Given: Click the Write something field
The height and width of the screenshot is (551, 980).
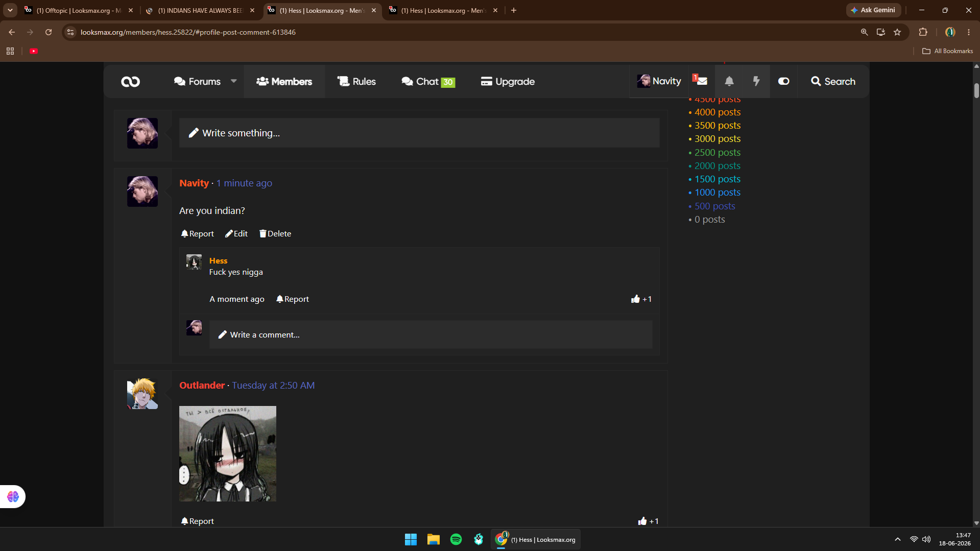Looking at the screenshot, I should click(419, 133).
